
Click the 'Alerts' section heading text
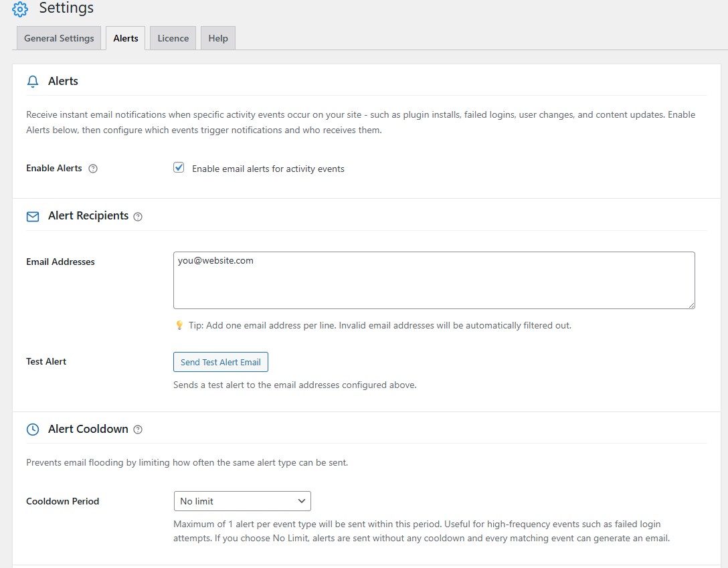pos(63,81)
